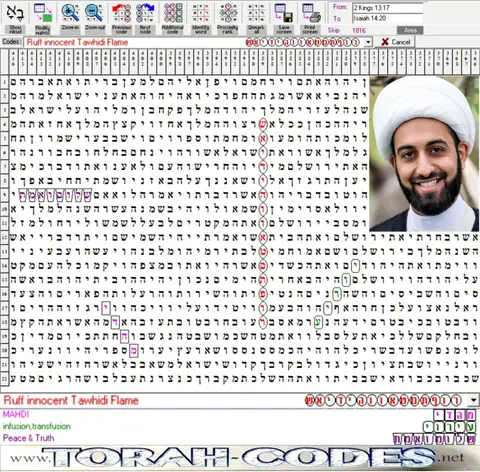Click the To field showing Isaiah 14:20
The image size is (480, 472).
click(x=388, y=18)
